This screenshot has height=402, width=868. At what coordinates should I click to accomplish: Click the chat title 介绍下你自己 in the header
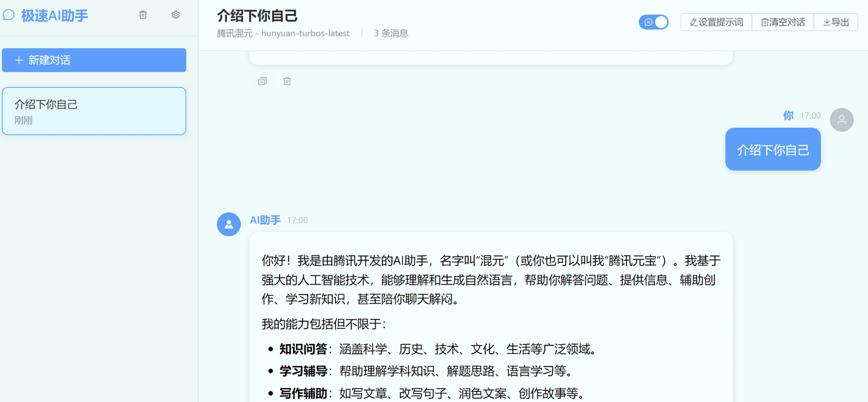click(x=257, y=16)
